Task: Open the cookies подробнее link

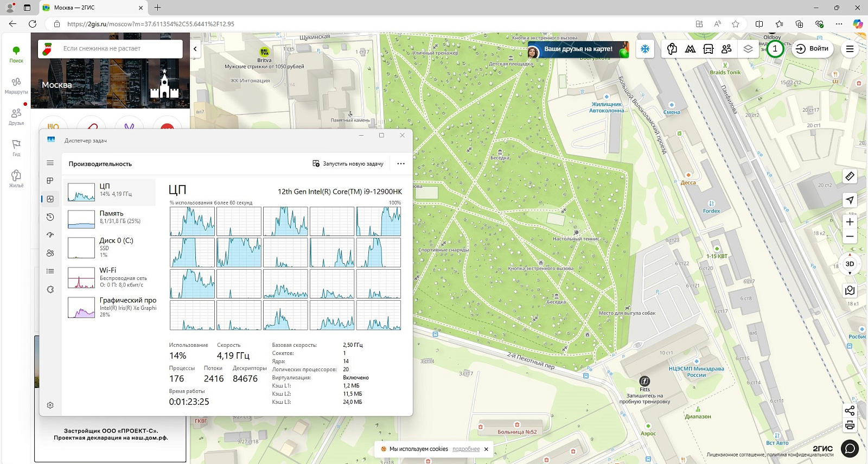Action: click(466, 449)
